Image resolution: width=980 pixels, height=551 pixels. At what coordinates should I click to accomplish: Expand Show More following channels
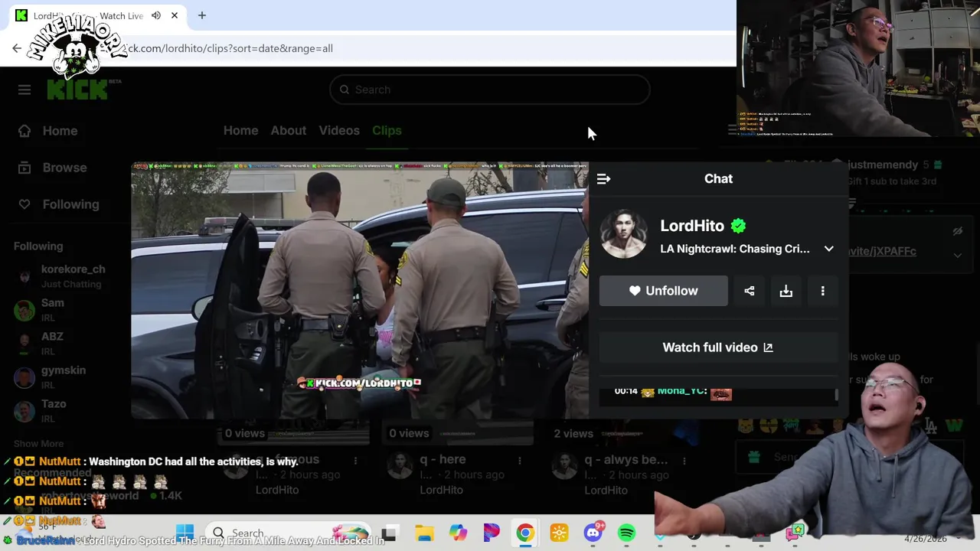[38, 443]
